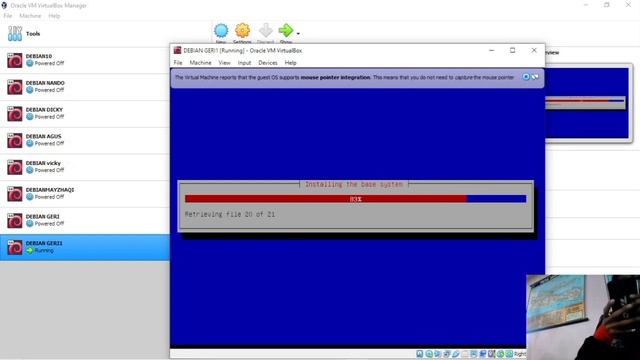Select the DEBIANMAYZHAQI virtual machine

pyautogui.click(x=84, y=194)
